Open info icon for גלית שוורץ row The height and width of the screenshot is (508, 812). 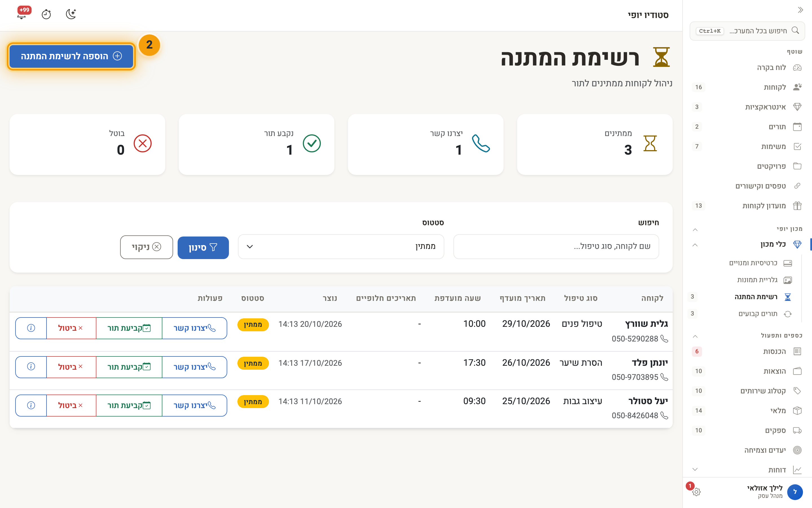[x=31, y=328]
